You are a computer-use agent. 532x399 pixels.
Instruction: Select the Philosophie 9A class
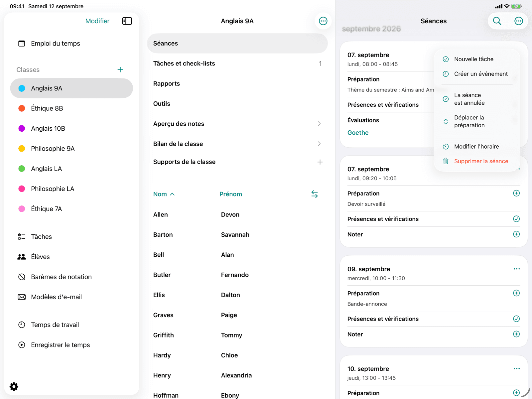[71, 149]
